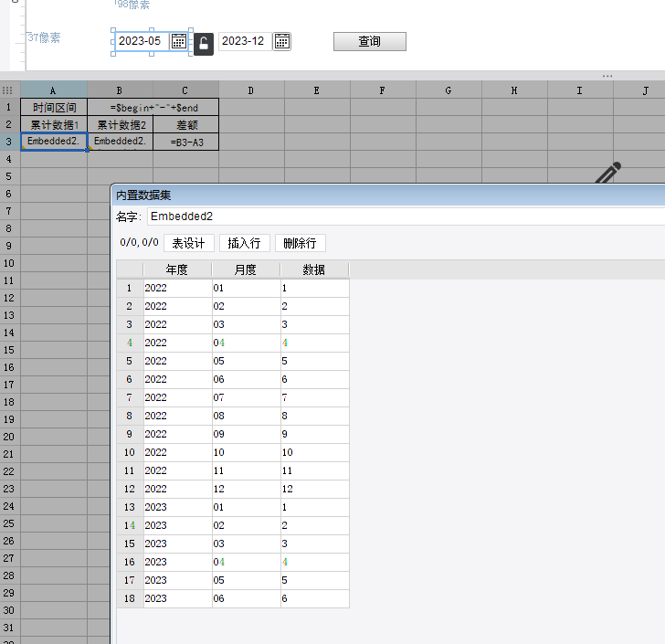Image resolution: width=665 pixels, height=644 pixels.
Task: Edit the Embedded2 name field
Action: coord(406,216)
